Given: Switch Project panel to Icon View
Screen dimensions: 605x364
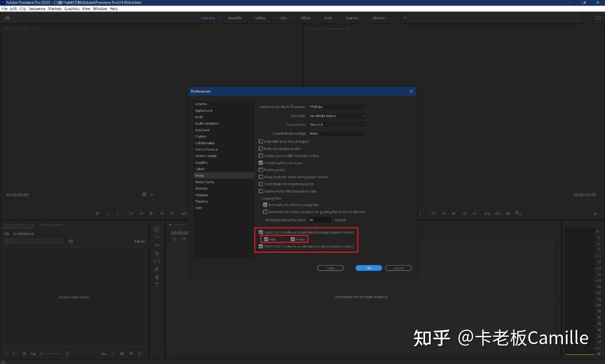Looking at the screenshot, I should pyautogui.click(x=24, y=354).
